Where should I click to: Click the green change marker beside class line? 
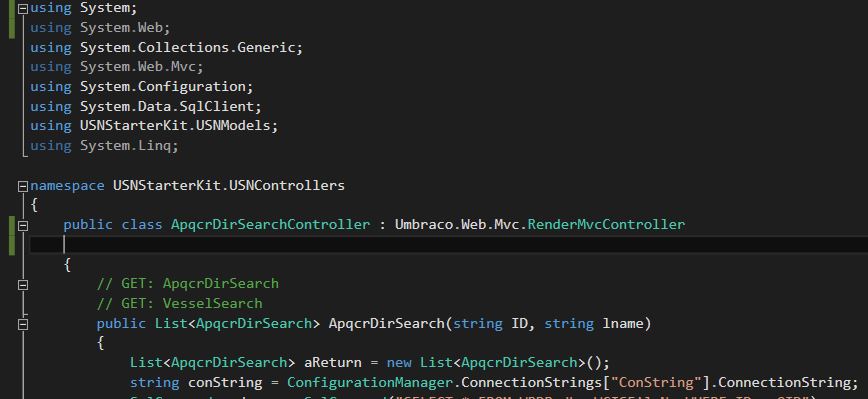(x=12, y=235)
